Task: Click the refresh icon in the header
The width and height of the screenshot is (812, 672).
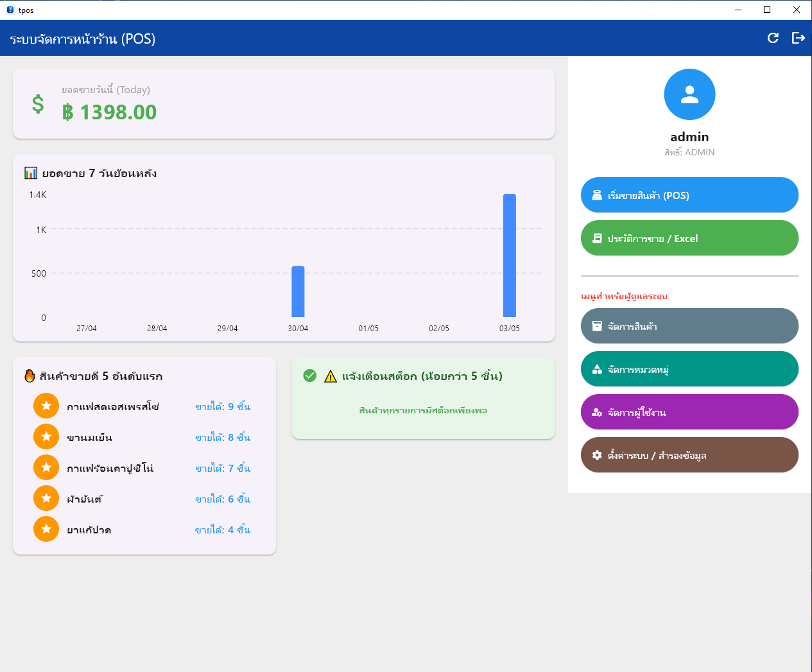Action: pyautogui.click(x=773, y=38)
